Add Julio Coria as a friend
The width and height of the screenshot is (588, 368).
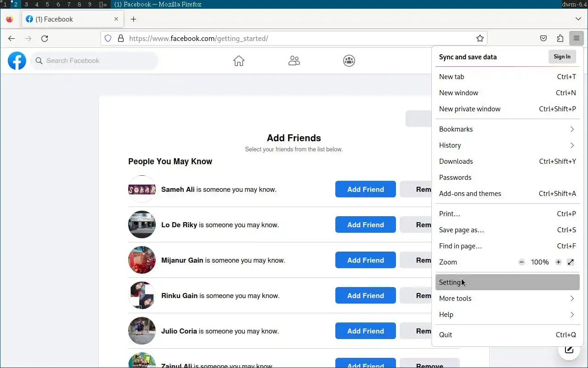tap(366, 331)
